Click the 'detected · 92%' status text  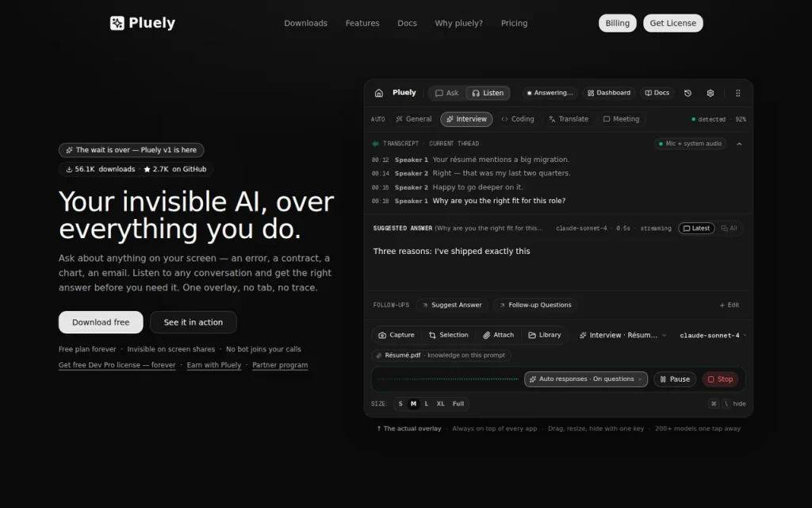[x=719, y=119]
